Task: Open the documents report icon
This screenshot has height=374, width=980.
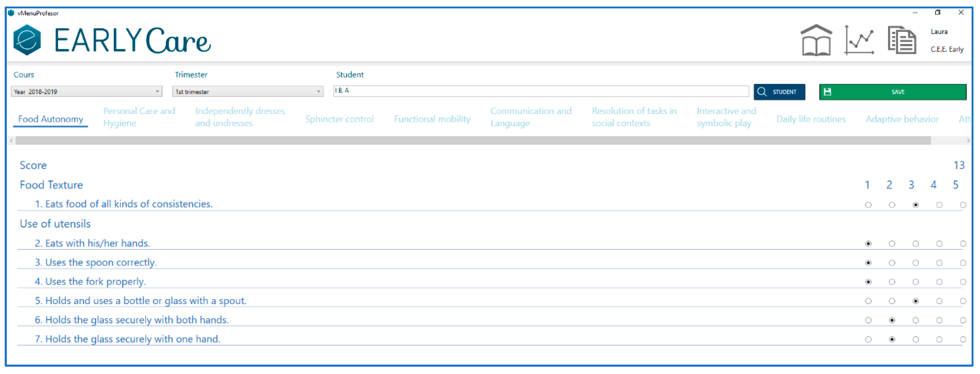Action: [x=902, y=41]
